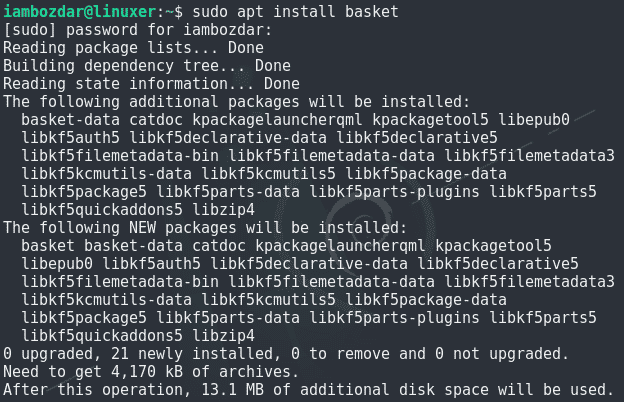Click the first 'libkf5kcmutils-data' package name

pyautogui.click(x=106, y=174)
